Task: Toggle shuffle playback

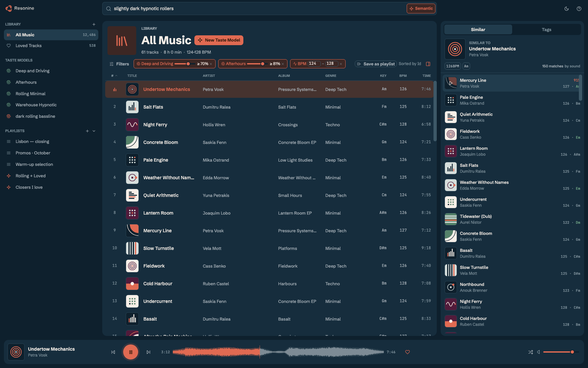Action: [531, 352]
